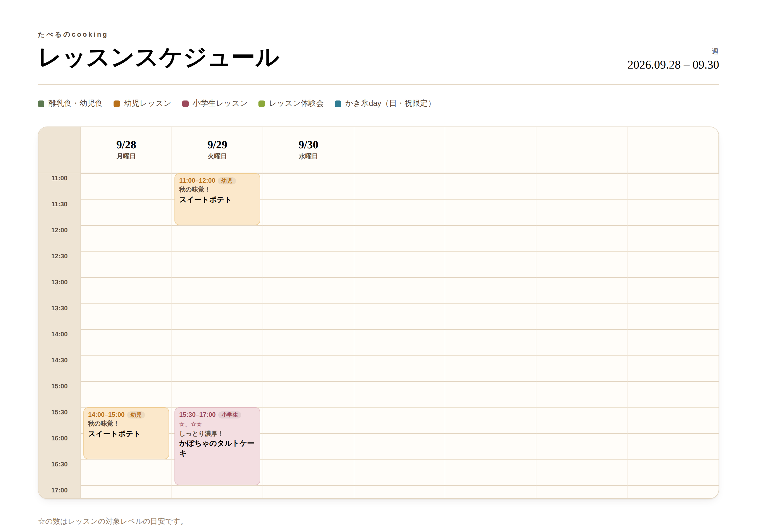
Task: Open the かぼちゃのタルトケーキ lesson card
Action: (217, 446)
